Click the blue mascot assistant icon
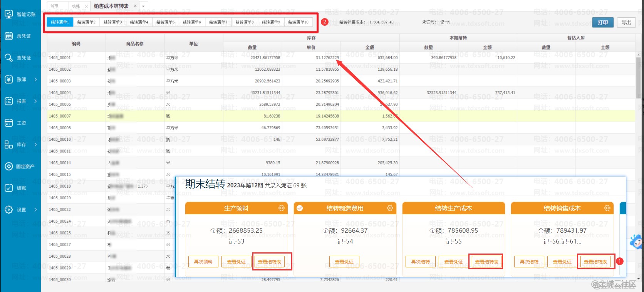 click(x=636, y=242)
